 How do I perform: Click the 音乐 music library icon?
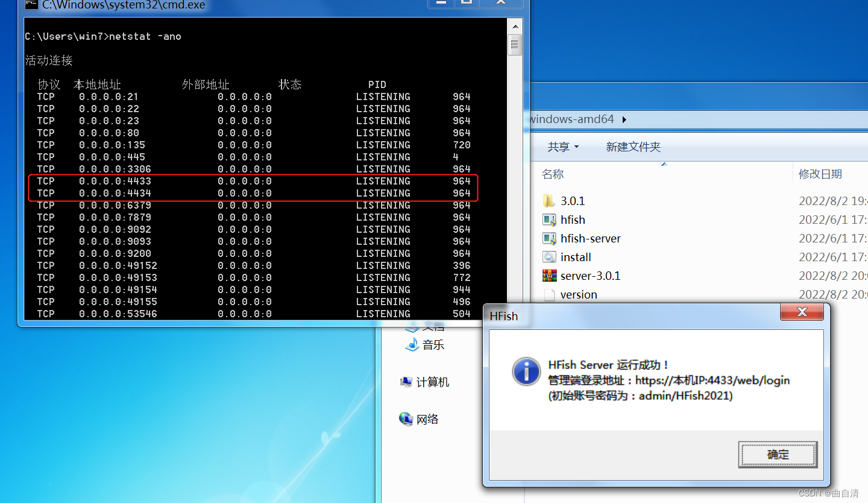412,344
